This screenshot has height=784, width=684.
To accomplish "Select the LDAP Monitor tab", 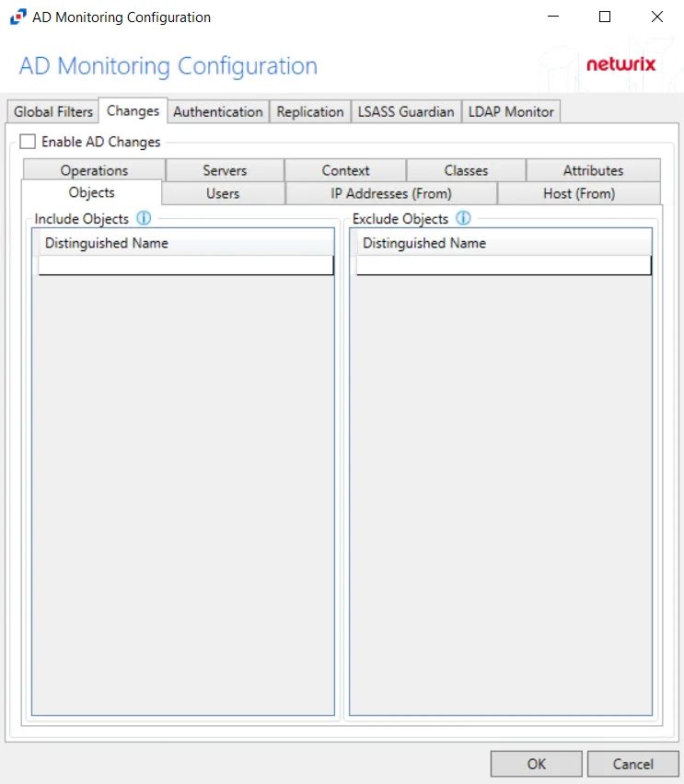I will (511, 111).
